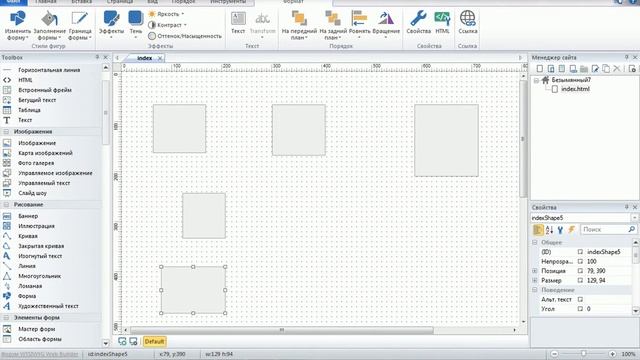Collapse the Поведение property group

pyautogui.click(x=535, y=290)
